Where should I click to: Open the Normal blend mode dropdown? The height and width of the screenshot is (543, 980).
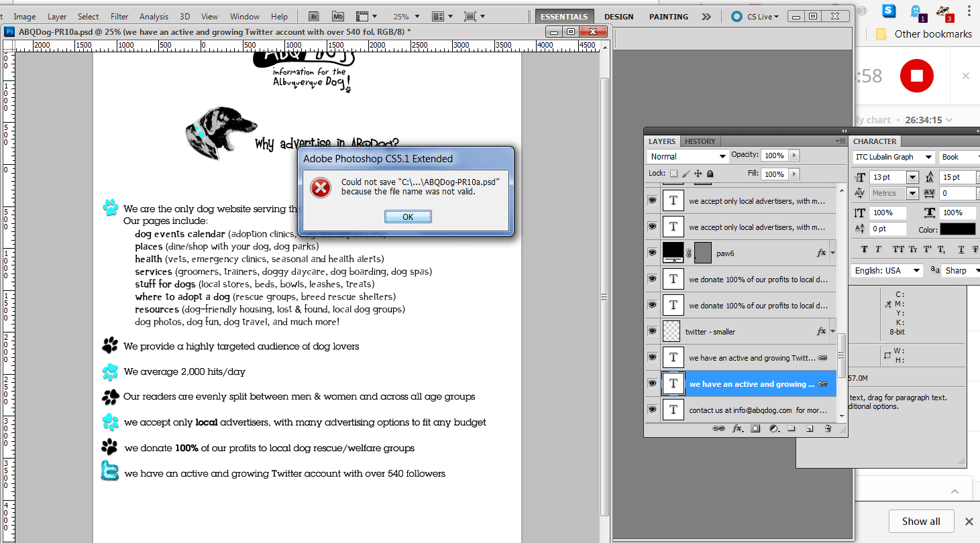688,156
